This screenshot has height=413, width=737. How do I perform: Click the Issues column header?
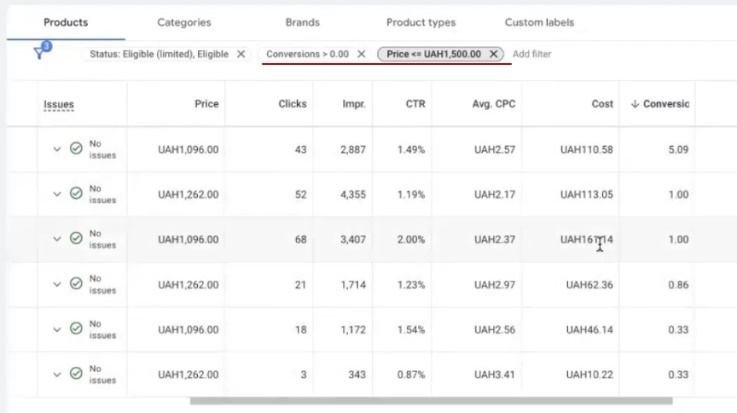pos(58,104)
